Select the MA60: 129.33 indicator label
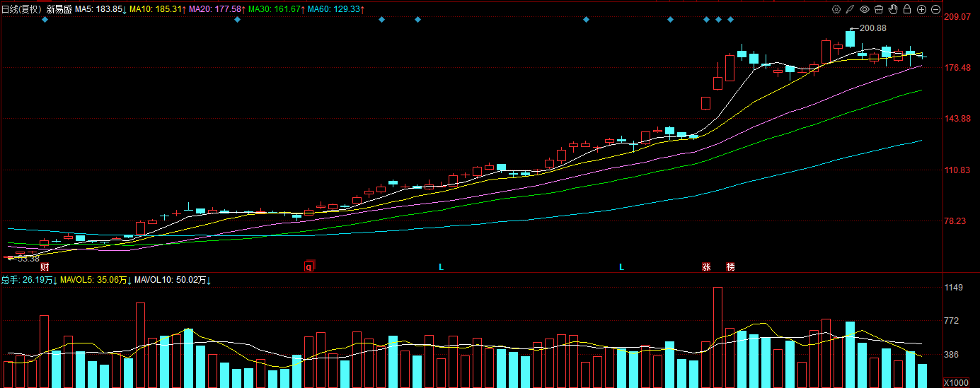Viewport: 980px width, 388px height. (337, 9)
